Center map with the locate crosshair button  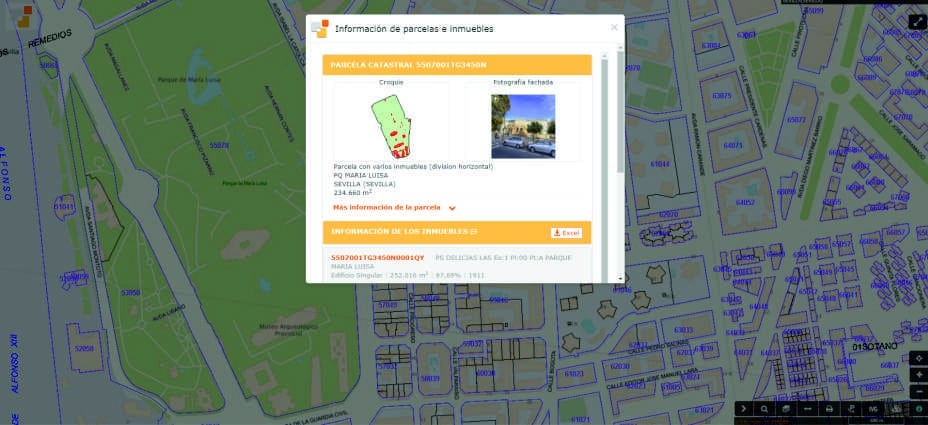click(x=919, y=358)
